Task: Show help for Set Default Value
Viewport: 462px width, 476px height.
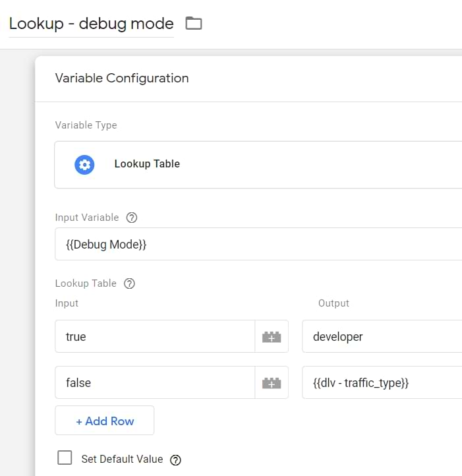Action: pyautogui.click(x=175, y=460)
